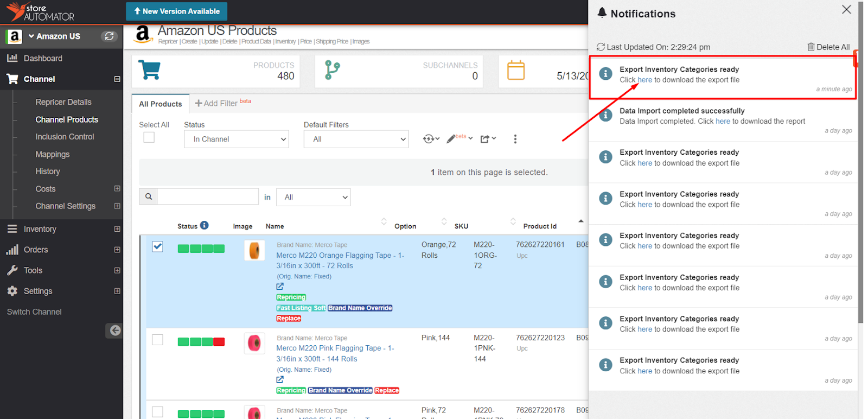Screen dimensions: 868x419
Task: Click the product search input field
Action: pyautogui.click(x=208, y=196)
